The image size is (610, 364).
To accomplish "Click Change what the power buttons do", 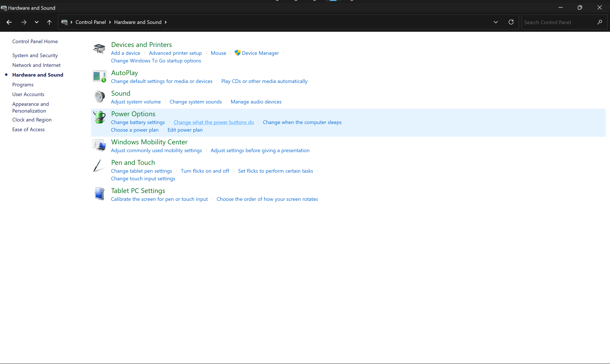I will (x=213, y=122).
